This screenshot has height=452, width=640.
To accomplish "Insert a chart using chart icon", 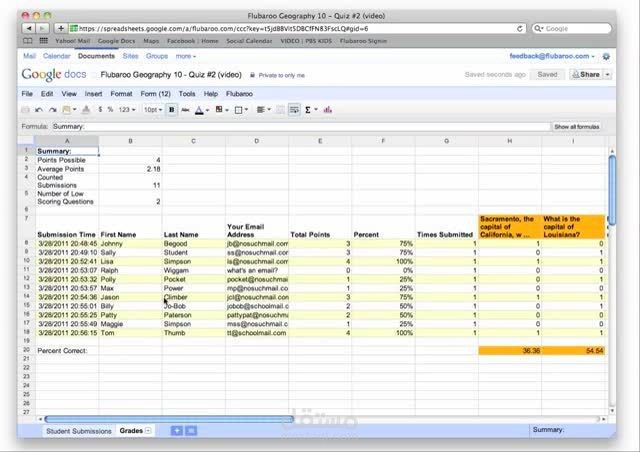I will pyautogui.click(x=328, y=110).
